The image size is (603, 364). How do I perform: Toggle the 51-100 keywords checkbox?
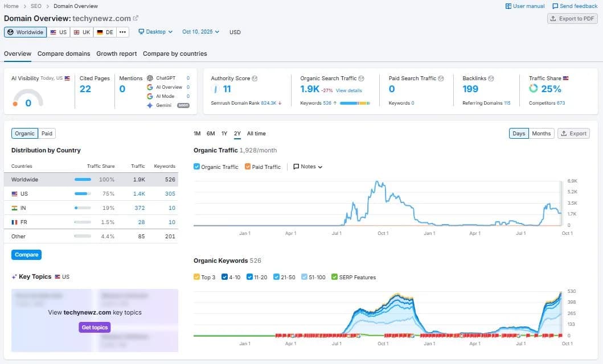pos(304,277)
